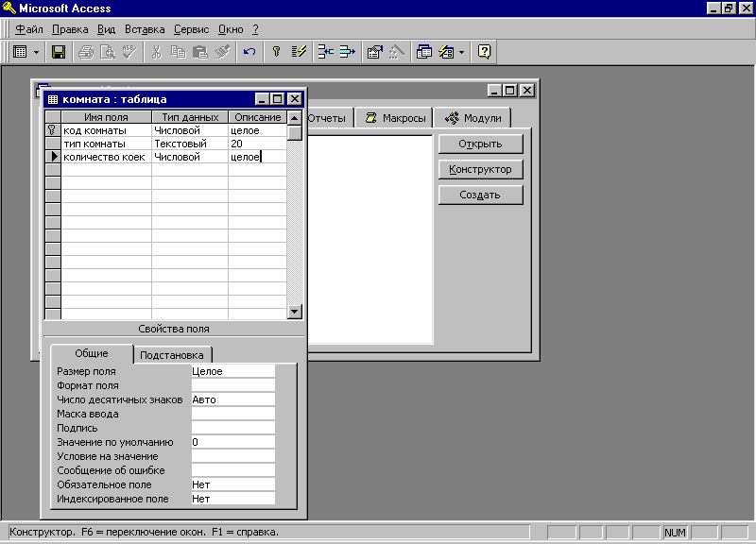Click the Print toolbar icon

(86, 52)
